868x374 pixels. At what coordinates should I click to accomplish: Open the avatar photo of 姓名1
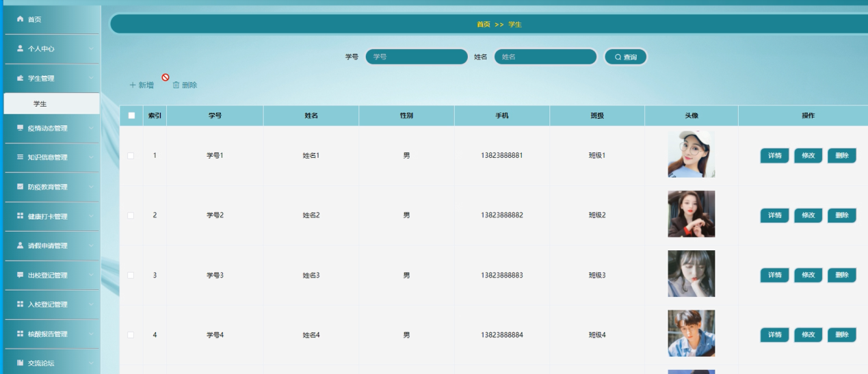pos(692,155)
